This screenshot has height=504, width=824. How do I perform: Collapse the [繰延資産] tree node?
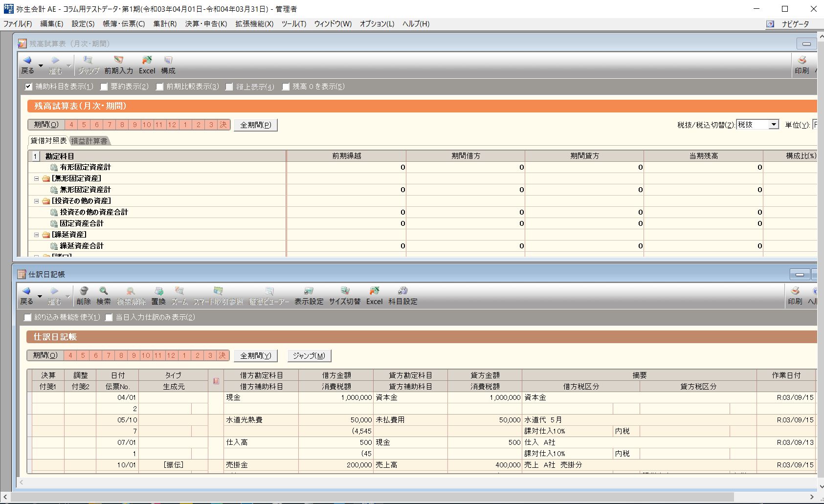(36, 235)
